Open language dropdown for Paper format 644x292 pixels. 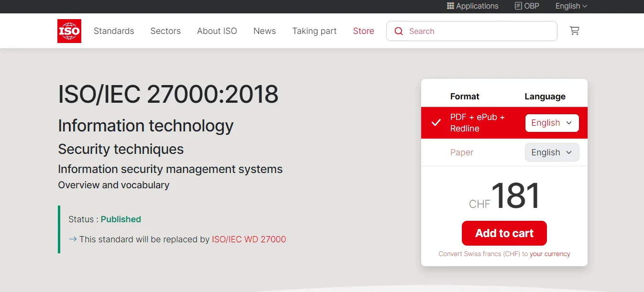552,152
